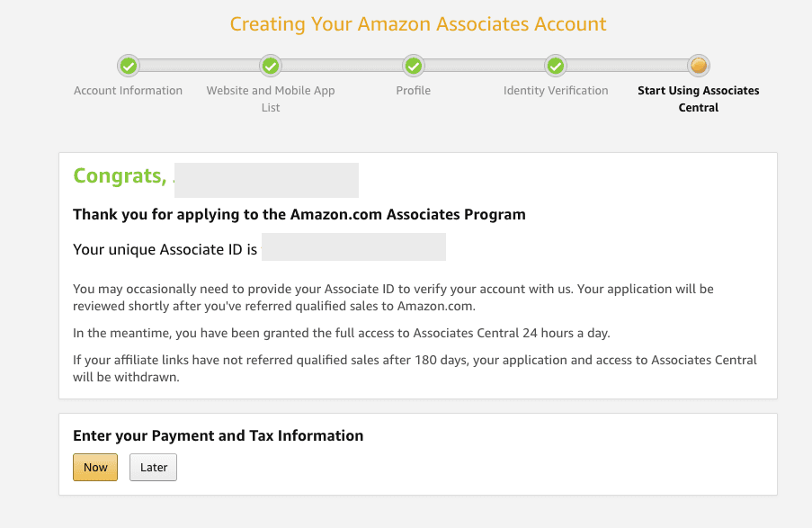812x528 pixels.
Task: Click the paragraph mentioning 180 days
Action: pyautogui.click(x=415, y=369)
